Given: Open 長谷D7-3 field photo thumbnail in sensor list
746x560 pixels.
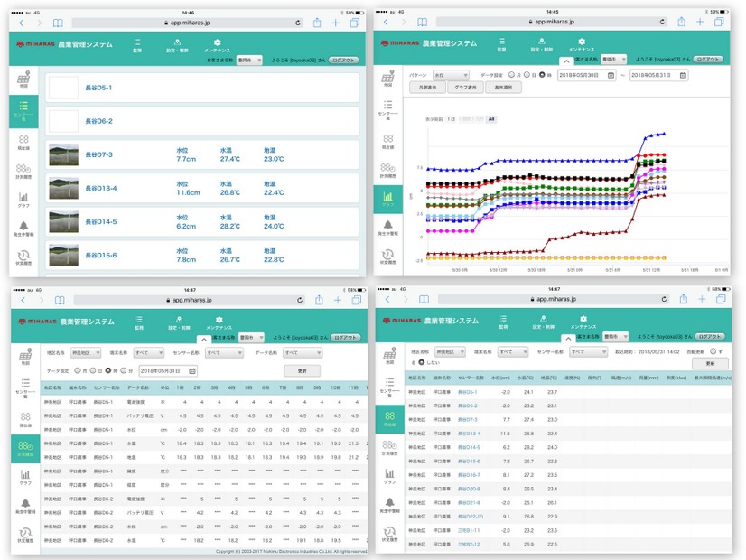Looking at the screenshot, I should click(64, 154).
